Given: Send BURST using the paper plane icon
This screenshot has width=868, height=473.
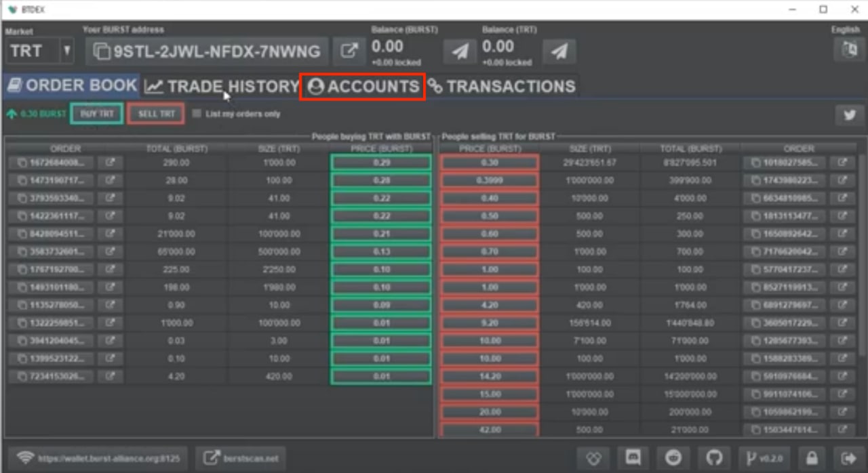Looking at the screenshot, I should pyautogui.click(x=460, y=52).
